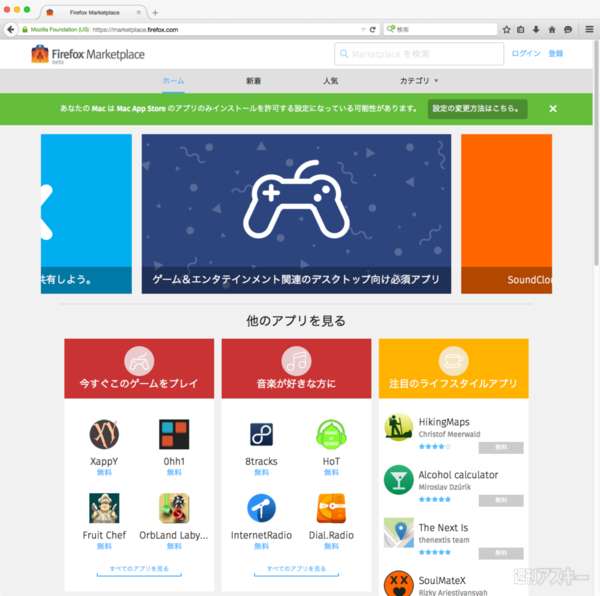Click the ログイン link

tap(526, 54)
